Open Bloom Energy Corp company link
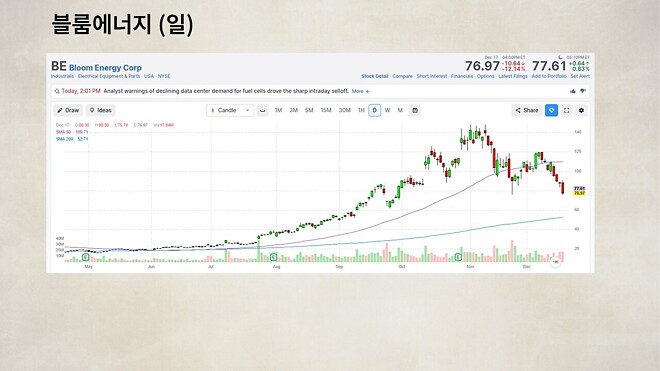Image resolution: width=660 pixels, height=371 pixels. (105, 68)
